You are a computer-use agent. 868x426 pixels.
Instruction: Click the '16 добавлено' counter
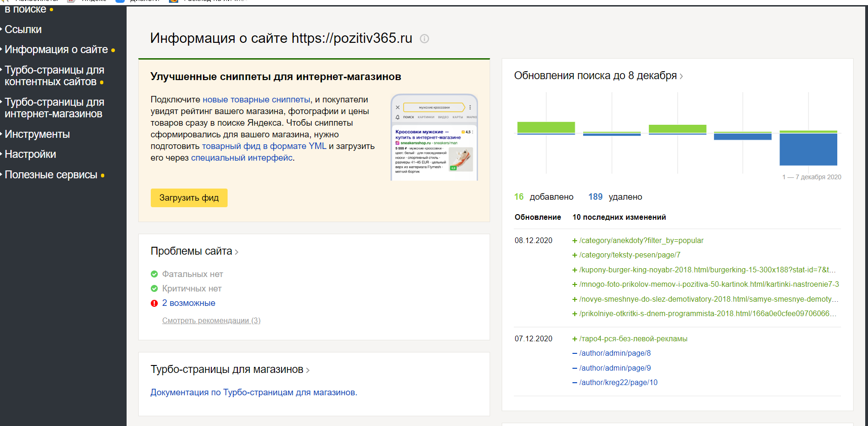[544, 197]
